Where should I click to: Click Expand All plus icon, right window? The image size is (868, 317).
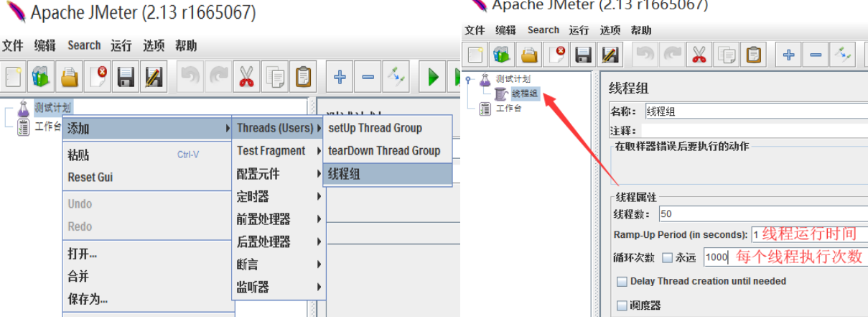click(x=789, y=55)
